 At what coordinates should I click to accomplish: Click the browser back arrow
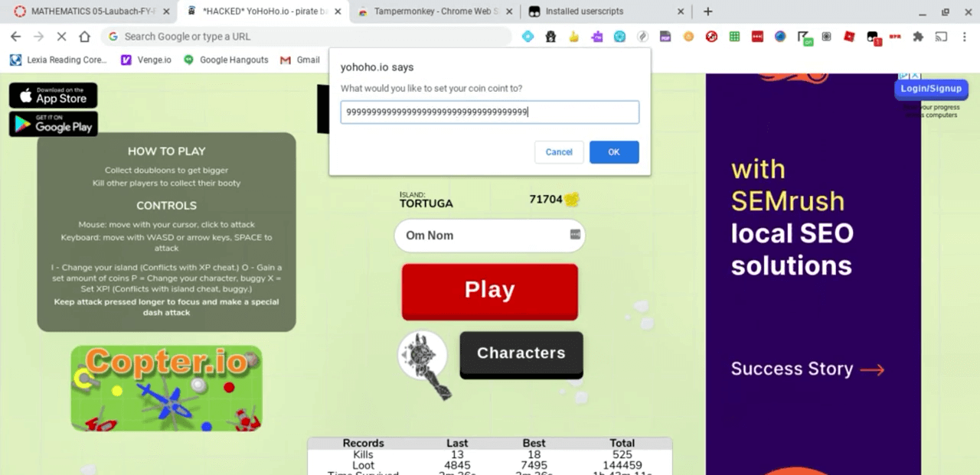(x=15, y=36)
